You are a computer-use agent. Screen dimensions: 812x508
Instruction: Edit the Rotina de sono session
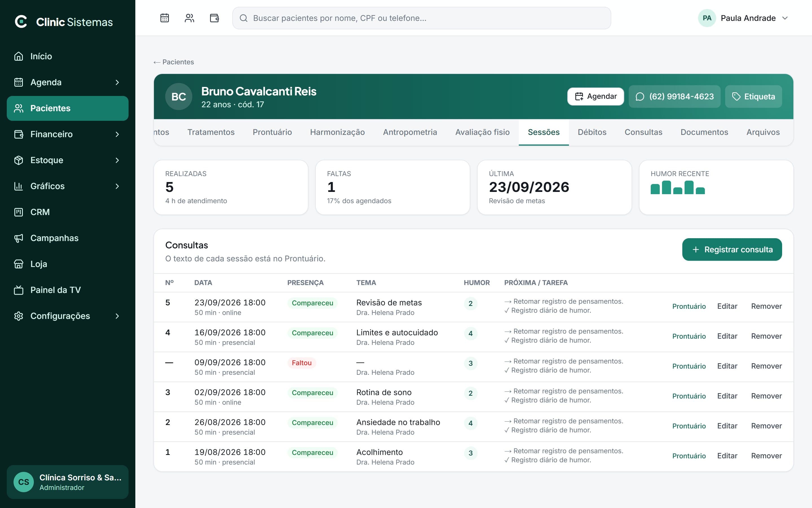point(727,396)
